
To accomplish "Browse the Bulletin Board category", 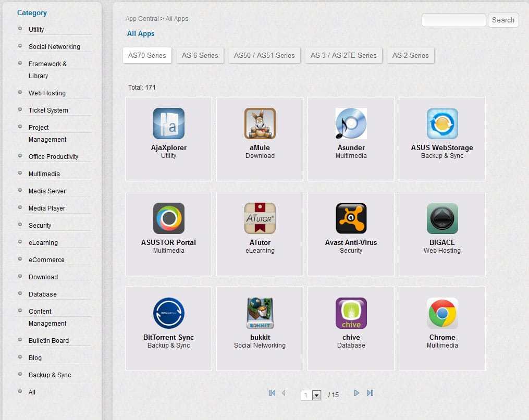I will point(48,341).
